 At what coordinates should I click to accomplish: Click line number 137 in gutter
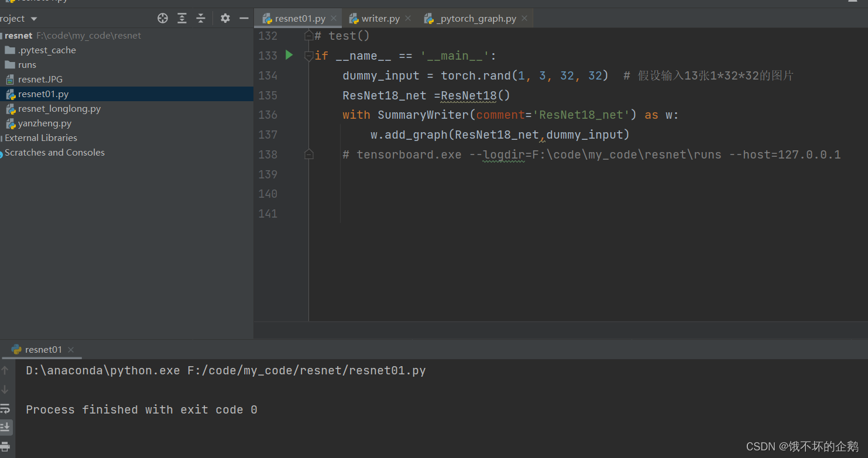tap(267, 135)
